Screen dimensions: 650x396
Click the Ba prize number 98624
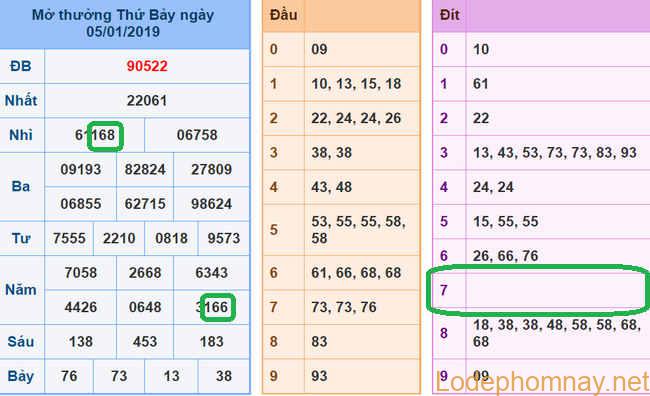[x=211, y=204]
